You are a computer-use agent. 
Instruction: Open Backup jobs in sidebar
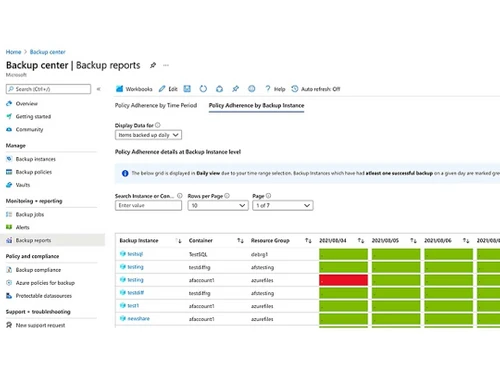tap(30, 214)
